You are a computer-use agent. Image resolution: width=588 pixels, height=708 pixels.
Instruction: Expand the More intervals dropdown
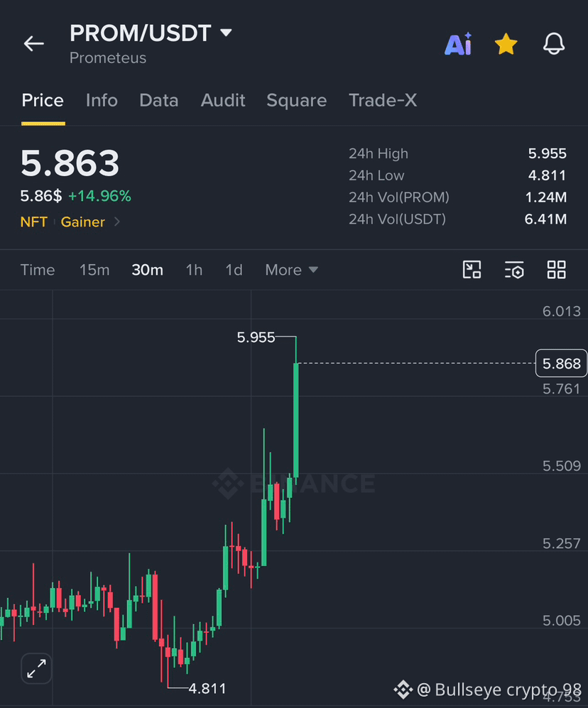pos(291,270)
